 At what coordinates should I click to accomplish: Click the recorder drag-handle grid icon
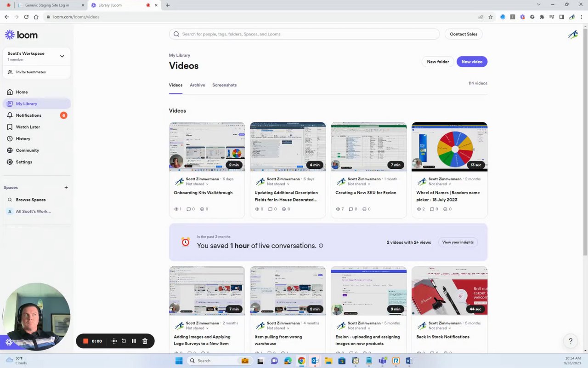[114, 341]
